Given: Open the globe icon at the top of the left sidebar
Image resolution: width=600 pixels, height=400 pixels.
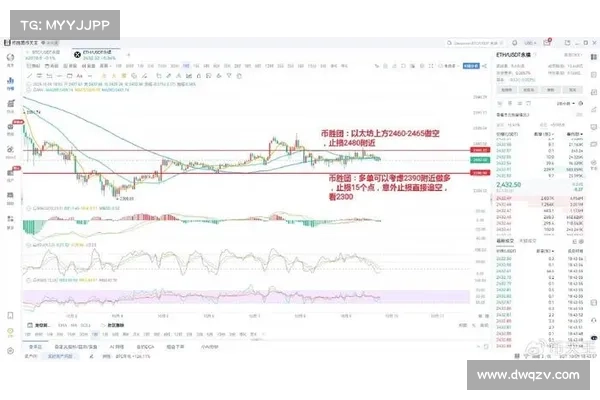Looking at the screenshot, I should click(x=10, y=57).
